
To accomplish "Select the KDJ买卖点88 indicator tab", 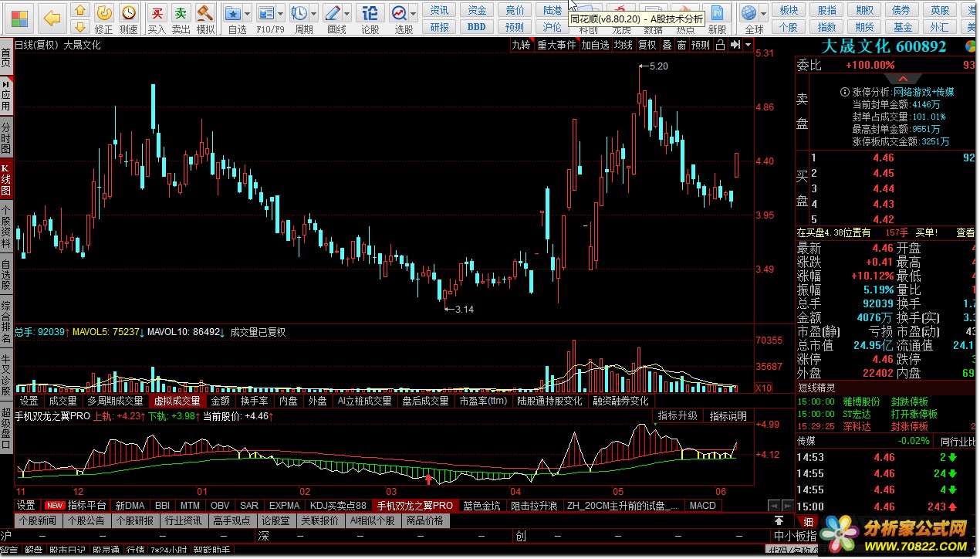I will click(x=338, y=506).
